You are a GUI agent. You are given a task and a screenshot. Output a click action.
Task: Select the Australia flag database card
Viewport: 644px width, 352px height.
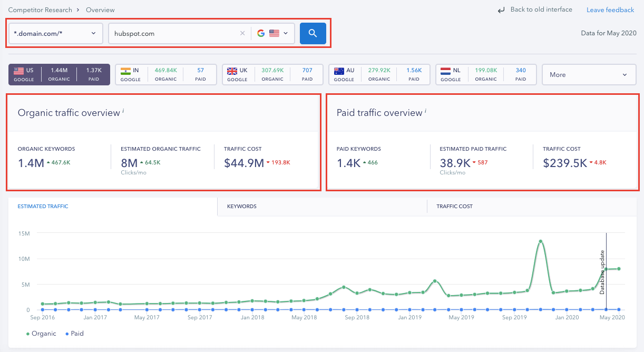click(x=379, y=75)
